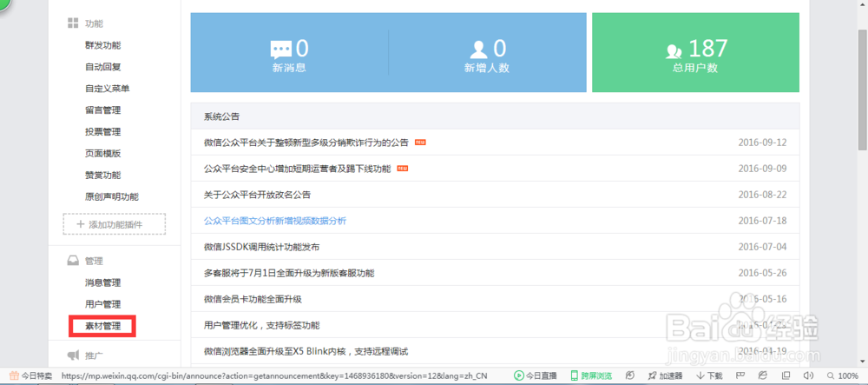
Task: Open announcement 关于公众平台开放改名公告
Action: coord(258,195)
